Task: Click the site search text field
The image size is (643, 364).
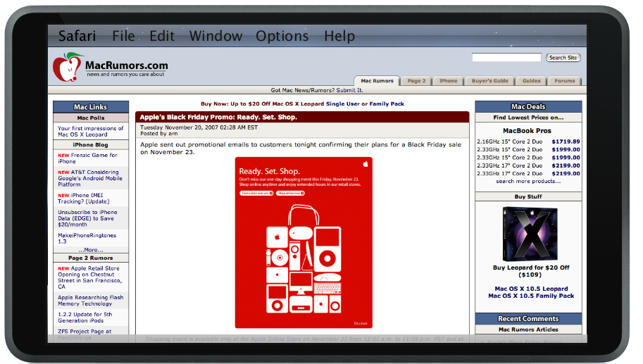Action: [506, 58]
